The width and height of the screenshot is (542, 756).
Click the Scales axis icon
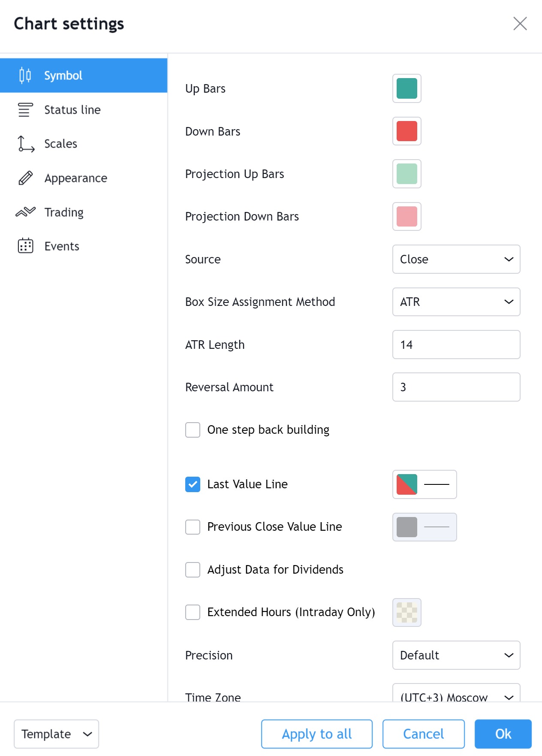click(x=26, y=144)
